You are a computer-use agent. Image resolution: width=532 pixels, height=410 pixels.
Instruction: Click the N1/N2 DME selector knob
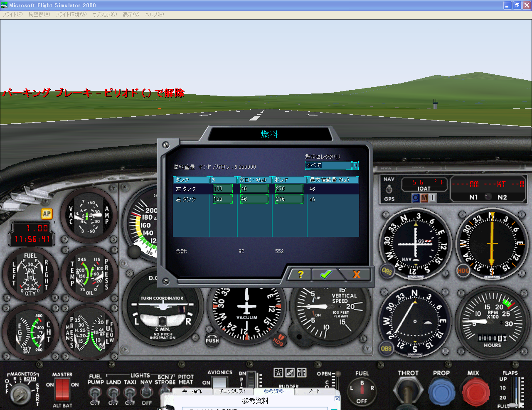point(488,197)
